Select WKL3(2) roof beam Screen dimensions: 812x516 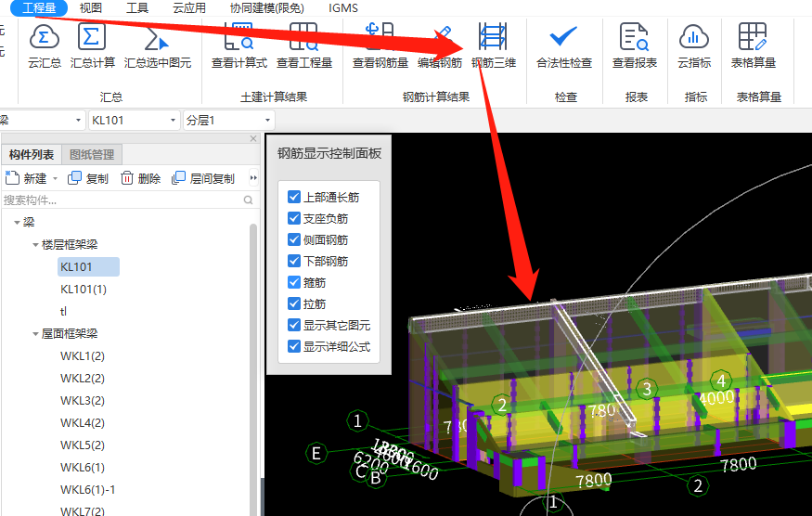[83, 401]
